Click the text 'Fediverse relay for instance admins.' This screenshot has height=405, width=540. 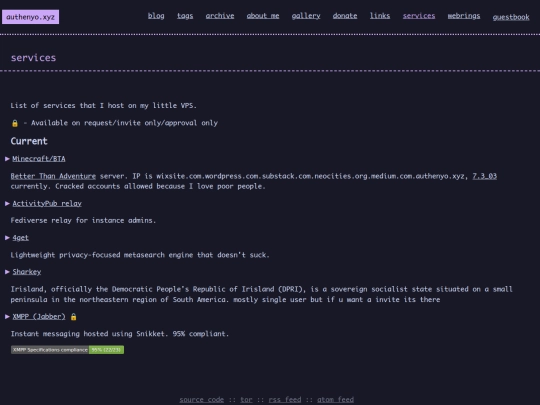(83, 220)
